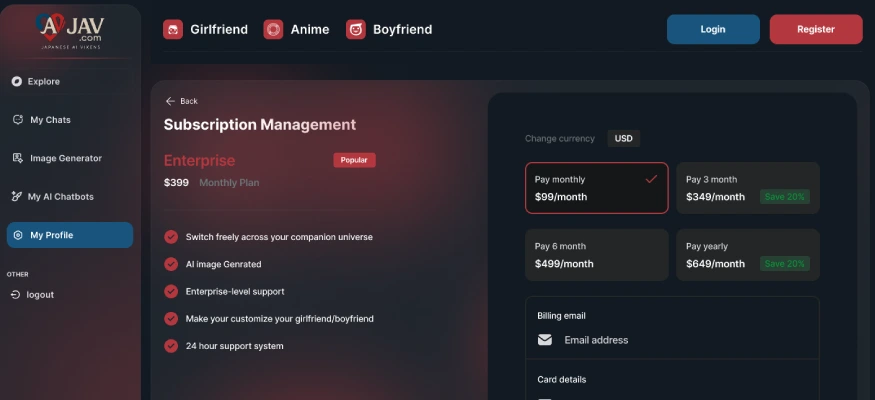Go to My Chats menu item
Image resolution: width=875 pixels, height=400 pixels.
pos(50,120)
